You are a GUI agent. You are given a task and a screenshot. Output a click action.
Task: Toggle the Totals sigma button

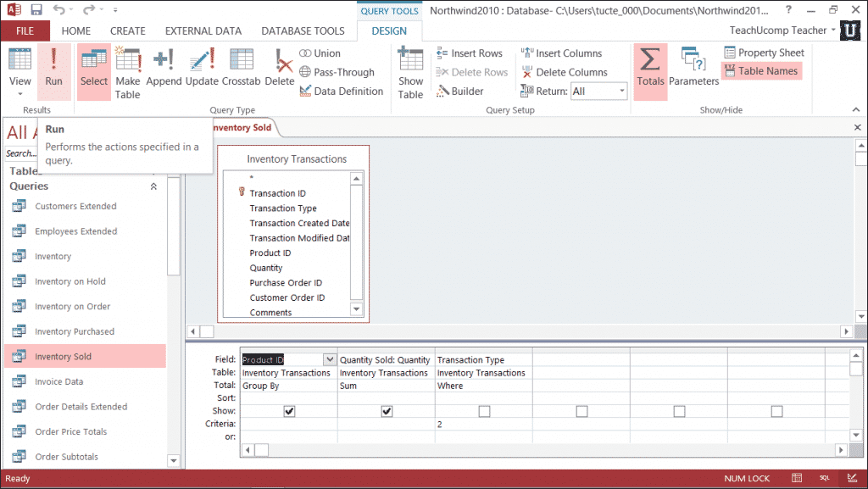650,71
